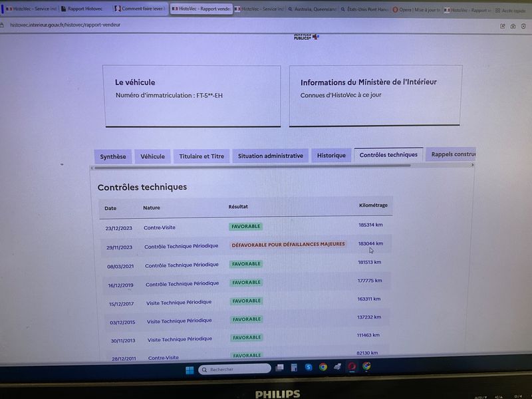The height and width of the screenshot is (399, 532).
Task: Click the DÉFAVORABLE POUR DÉFAILLANCES MAJEURES badge
Action: (289, 244)
